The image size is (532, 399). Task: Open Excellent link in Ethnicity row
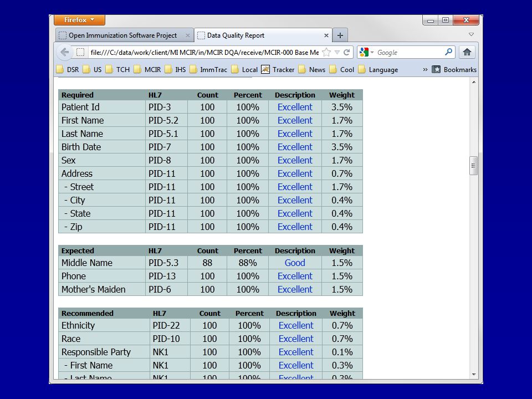(x=296, y=325)
